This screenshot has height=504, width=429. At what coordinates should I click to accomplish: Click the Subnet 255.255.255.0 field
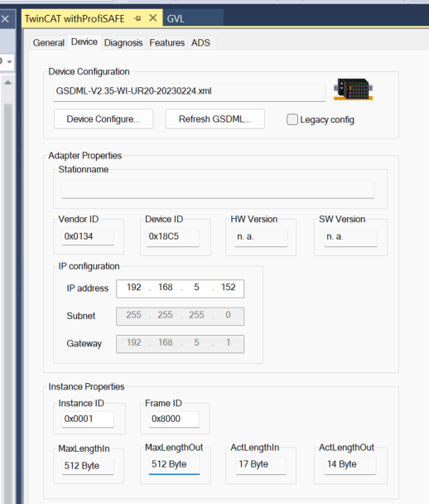coord(181,317)
